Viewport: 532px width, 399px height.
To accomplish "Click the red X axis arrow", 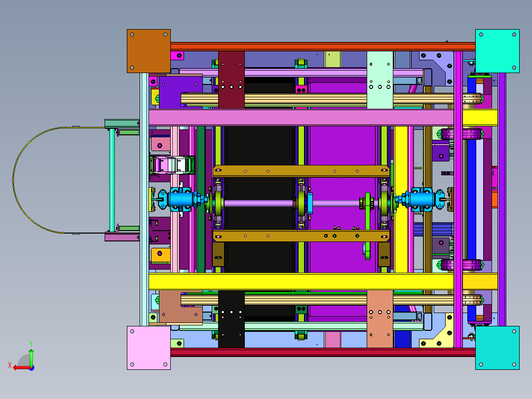I will (21, 368).
